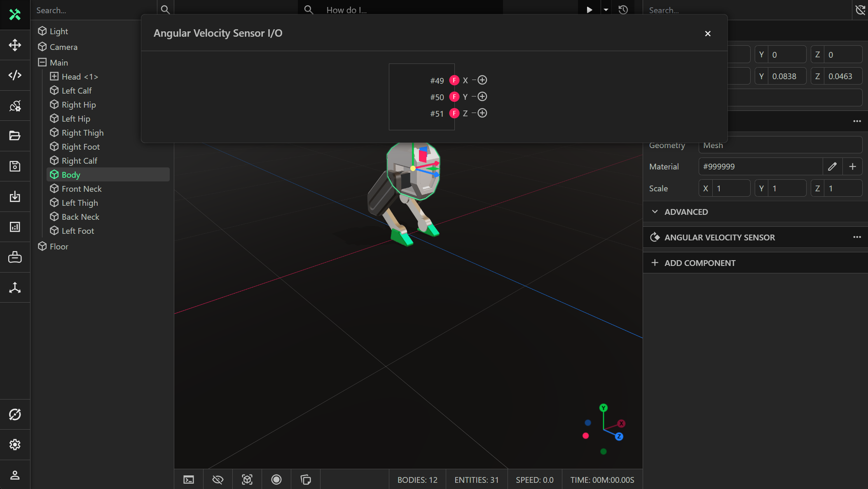Click the duplicate icon in the viewport bar
Screen dimensions: 868x489
tap(305, 480)
